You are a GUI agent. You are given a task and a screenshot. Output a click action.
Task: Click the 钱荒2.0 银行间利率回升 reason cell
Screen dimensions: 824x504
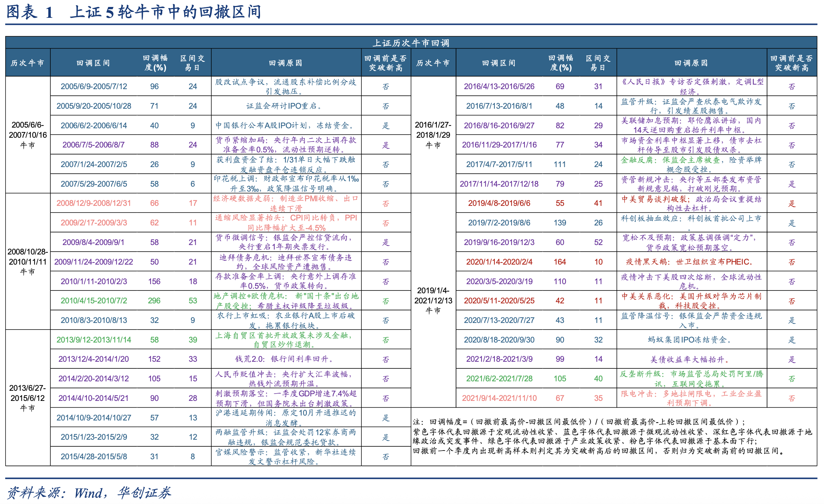point(284,359)
